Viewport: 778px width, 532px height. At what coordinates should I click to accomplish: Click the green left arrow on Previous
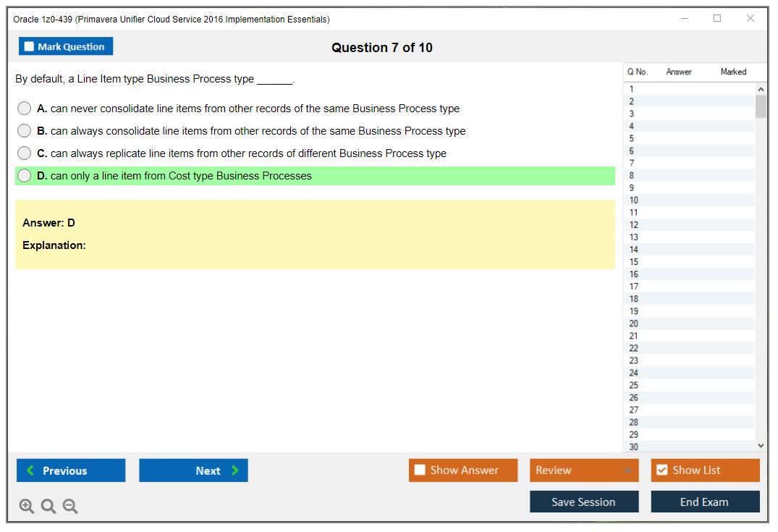(30, 470)
